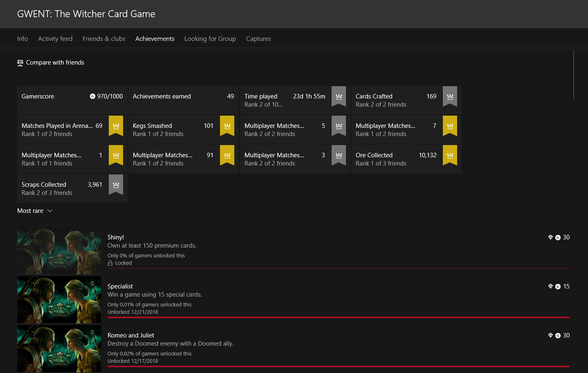Image resolution: width=588 pixels, height=373 pixels.
Task: Click the Shiny! achievement progress bar
Action: point(339,268)
